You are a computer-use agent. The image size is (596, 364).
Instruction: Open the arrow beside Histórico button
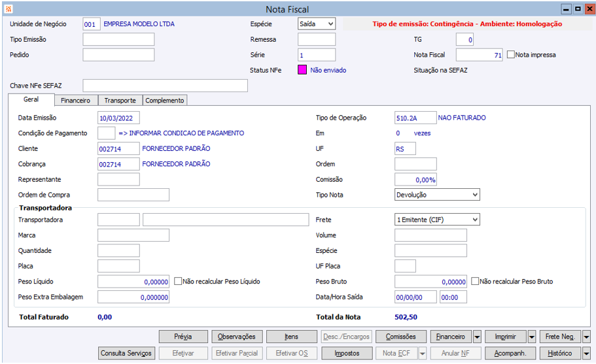coord(586,354)
